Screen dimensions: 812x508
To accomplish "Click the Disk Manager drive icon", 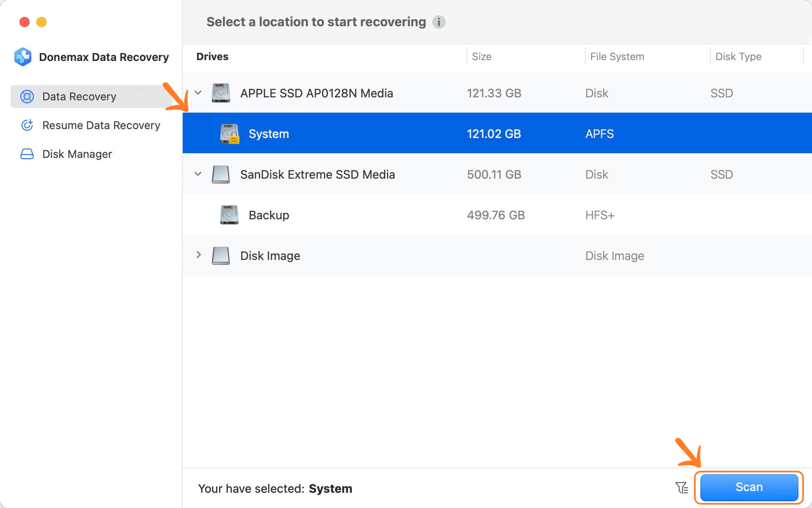I will coord(27,154).
